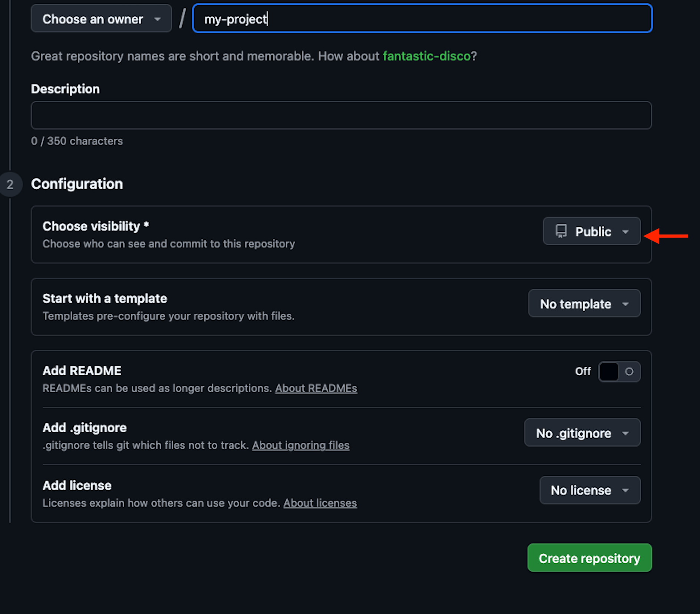700x614 pixels.
Task: Click into the repository name field
Action: [422, 19]
